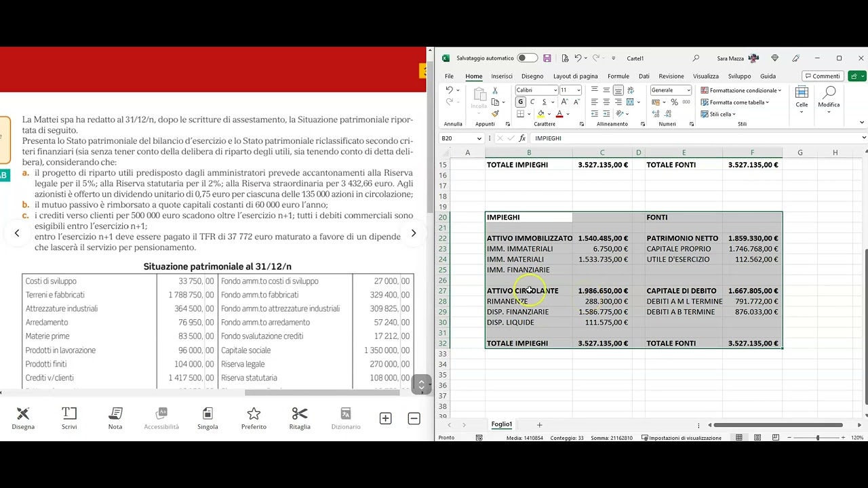This screenshot has width=868, height=488.
Task: Click the Cut scissors icon in Excel ribbon
Action: [x=495, y=90]
